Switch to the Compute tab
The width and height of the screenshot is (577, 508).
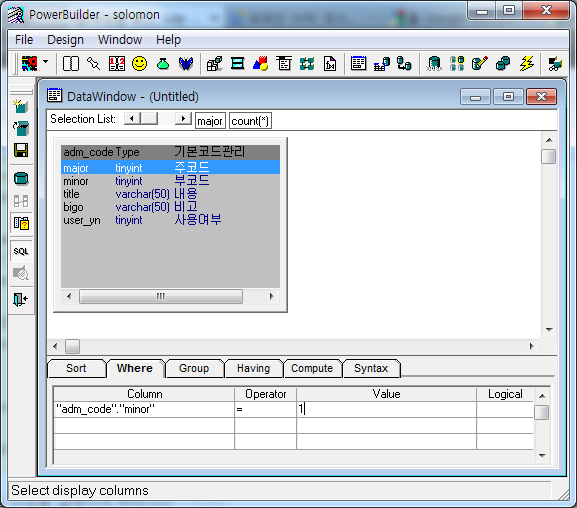click(312, 368)
